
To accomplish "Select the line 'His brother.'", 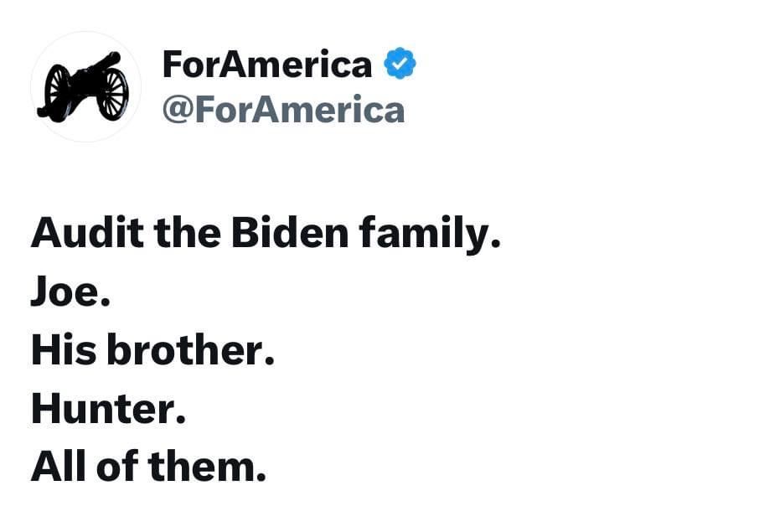I will 153,349.
